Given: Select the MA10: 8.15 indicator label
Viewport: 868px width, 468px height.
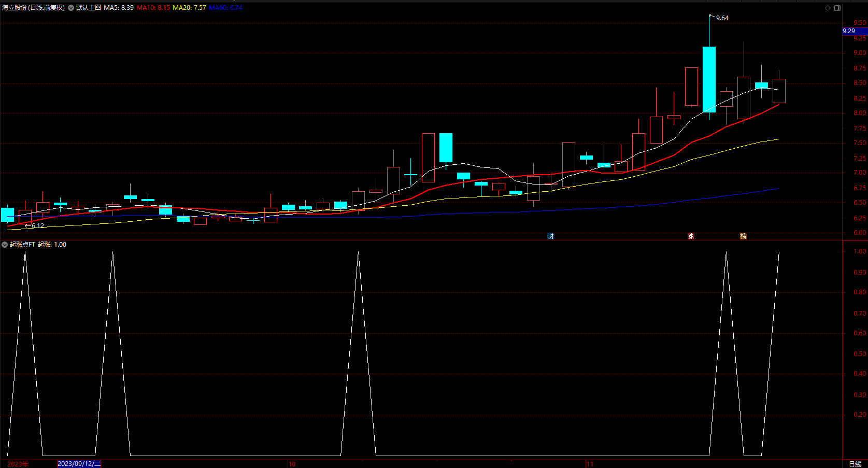Looking at the screenshot, I should point(153,8).
